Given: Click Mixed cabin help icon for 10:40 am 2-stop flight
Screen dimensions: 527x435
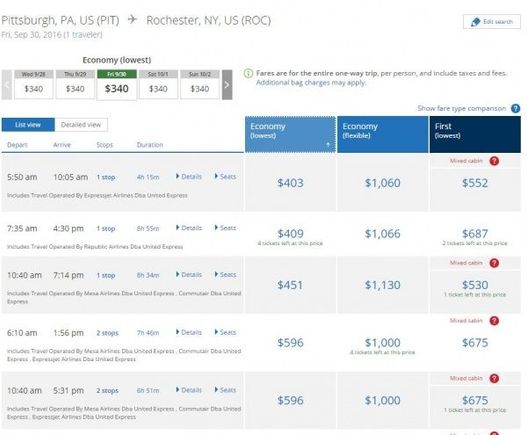Looking at the screenshot, I should (x=494, y=379).
